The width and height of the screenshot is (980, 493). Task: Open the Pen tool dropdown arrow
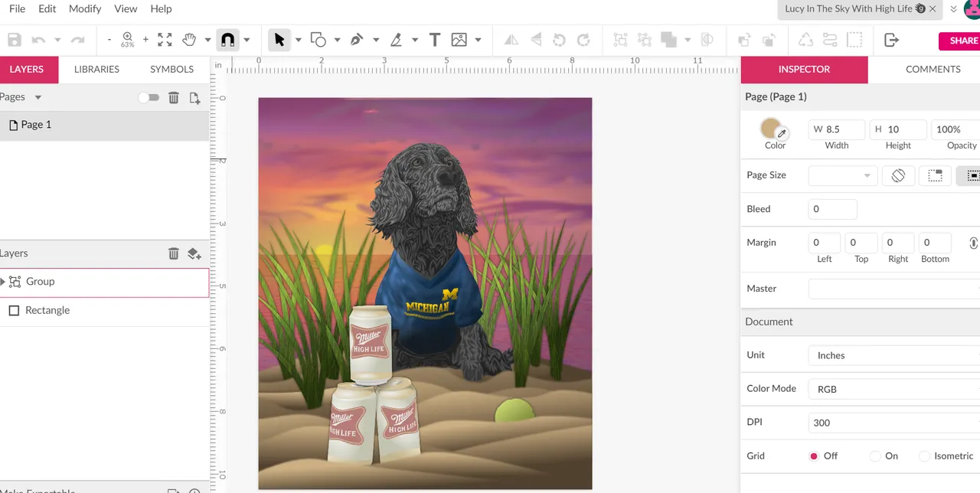click(x=376, y=40)
